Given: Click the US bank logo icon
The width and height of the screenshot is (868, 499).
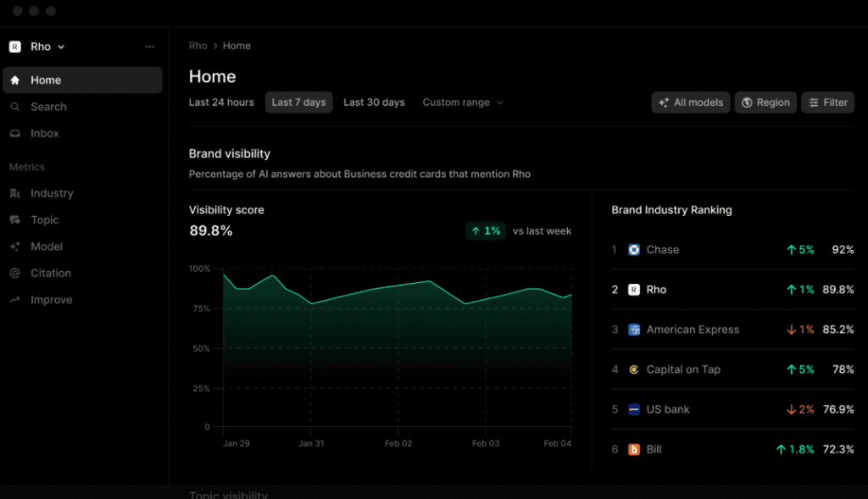Looking at the screenshot, I should click(634, 409).
